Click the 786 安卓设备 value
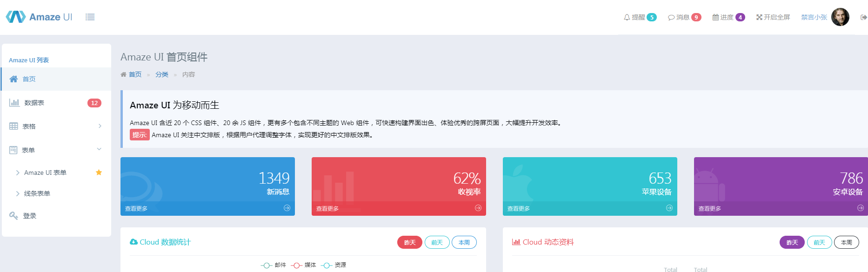 (852, 179)
